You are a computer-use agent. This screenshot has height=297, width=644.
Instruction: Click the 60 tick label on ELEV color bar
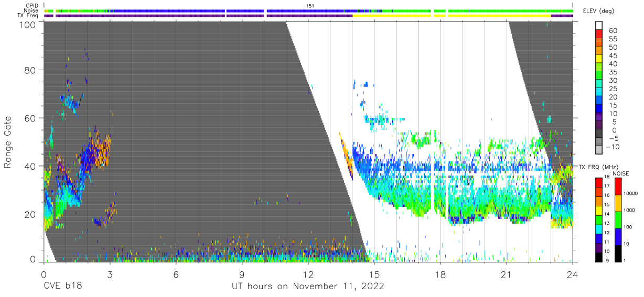coord(613,31)
